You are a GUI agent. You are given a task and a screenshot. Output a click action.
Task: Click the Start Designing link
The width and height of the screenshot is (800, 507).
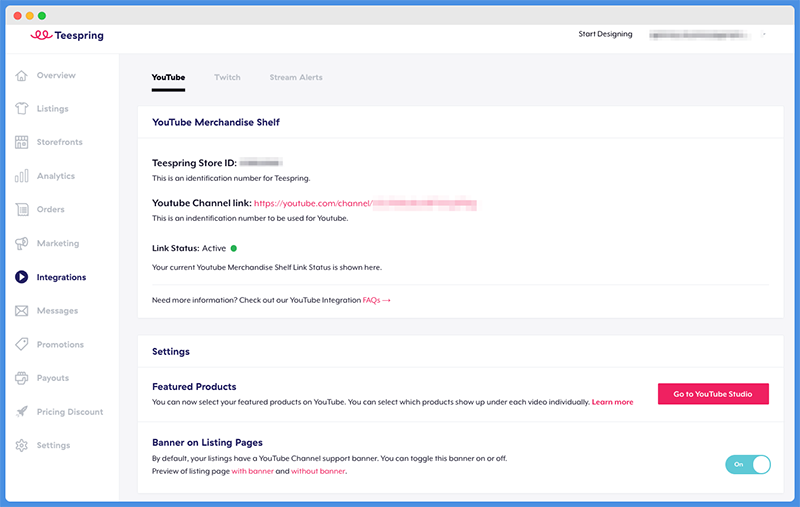tap(605, 34)
